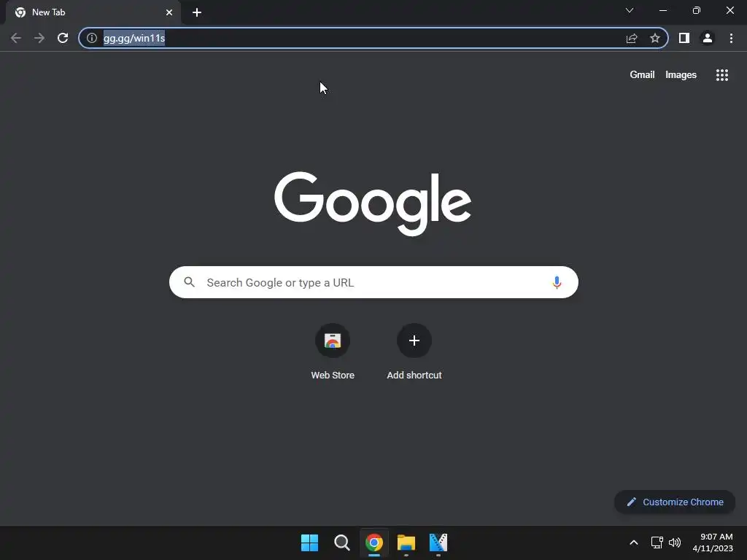The image size is (747, 560).
Task: Click the browser back arrow
Action: pyautogui.click(x=16, y=38)
